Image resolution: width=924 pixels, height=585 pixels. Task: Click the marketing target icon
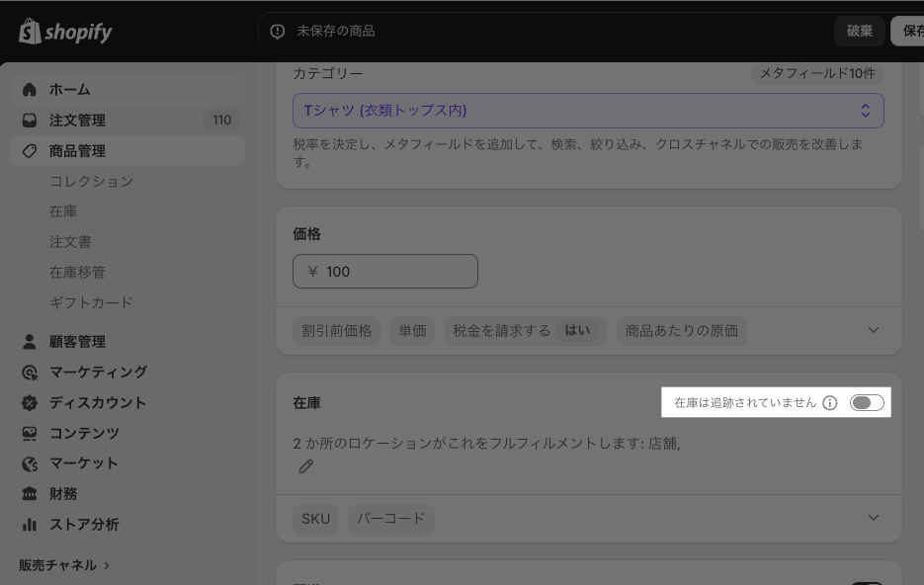pos(30,373)
